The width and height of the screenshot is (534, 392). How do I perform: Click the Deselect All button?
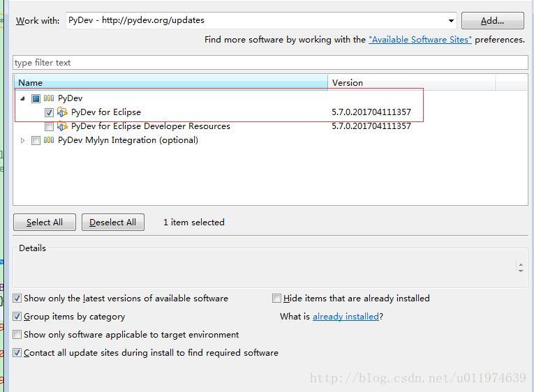(x=112, y=223)
